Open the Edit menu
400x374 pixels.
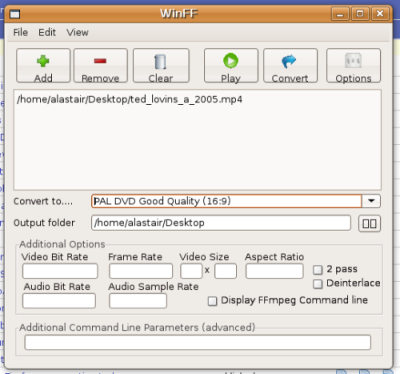click(47, 32)
